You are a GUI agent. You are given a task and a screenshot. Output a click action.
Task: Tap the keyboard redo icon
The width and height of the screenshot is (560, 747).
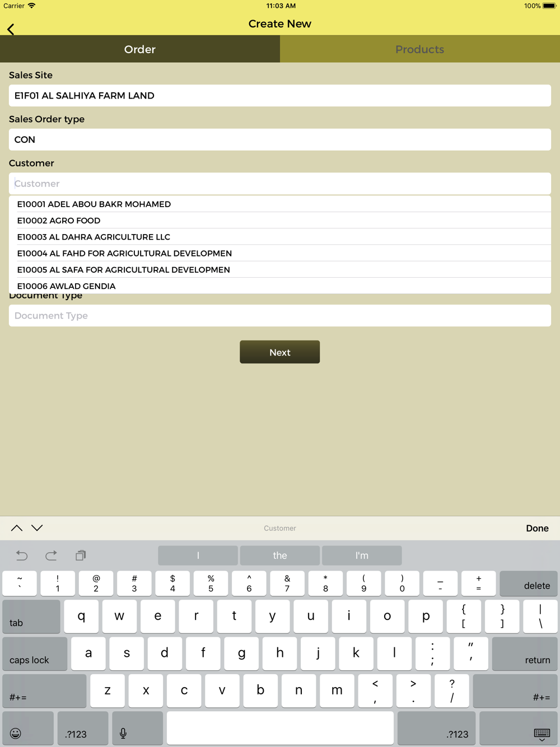click(x=51, y=555)
